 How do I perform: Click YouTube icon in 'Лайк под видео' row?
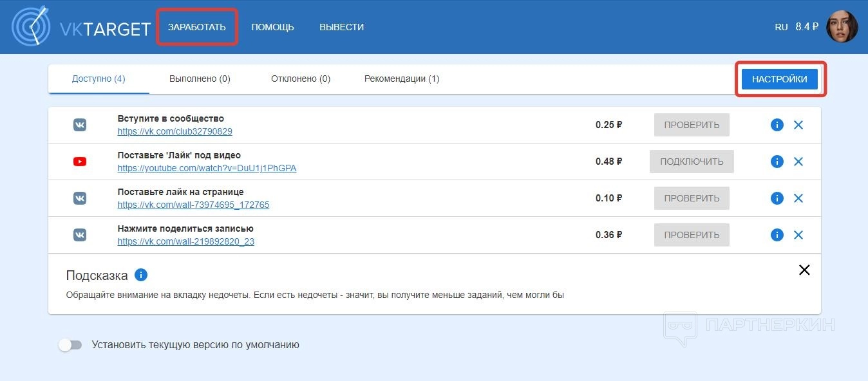80,162
